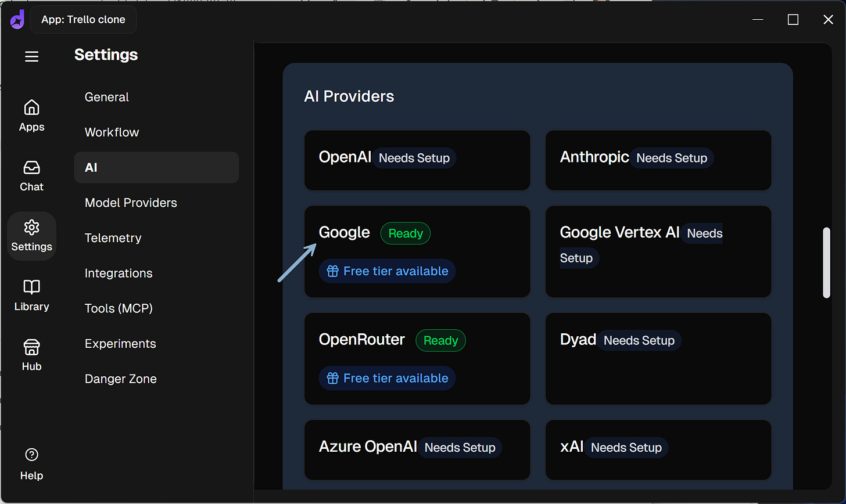Image resolution: width=846 pixels, height=504 pixels.
Task: Click the Settings gear icon
Action: tap(31, 228)
